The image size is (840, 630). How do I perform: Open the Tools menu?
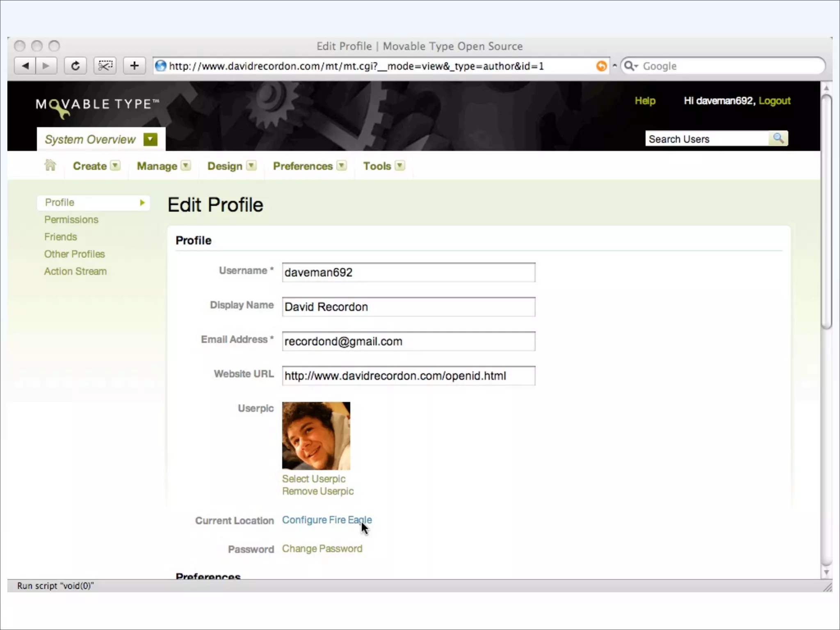377,166
